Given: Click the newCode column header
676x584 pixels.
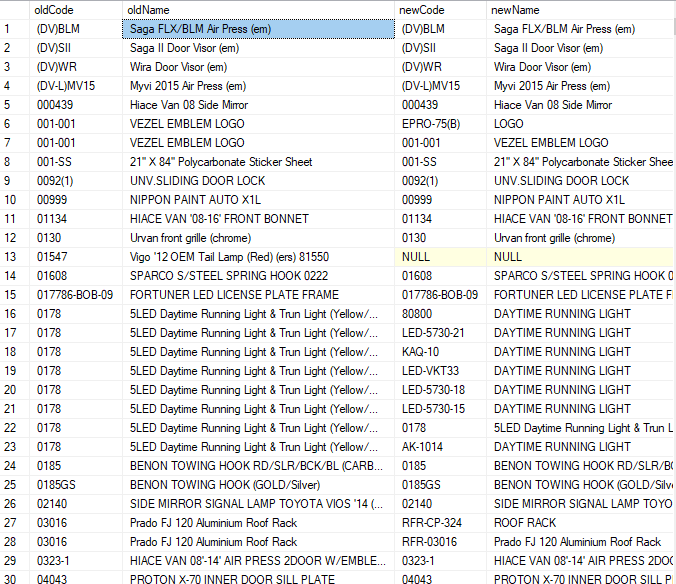Looking at the screenshot, I should pyautogui.click(x=440, y=10).
